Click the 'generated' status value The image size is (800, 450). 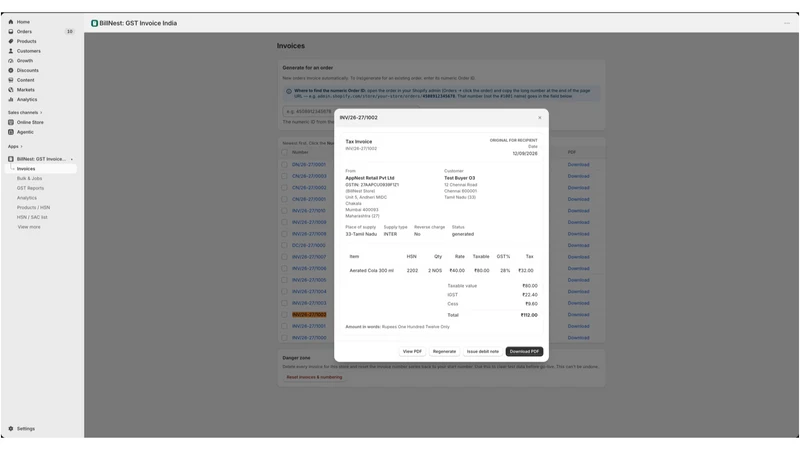coord(463,234)
